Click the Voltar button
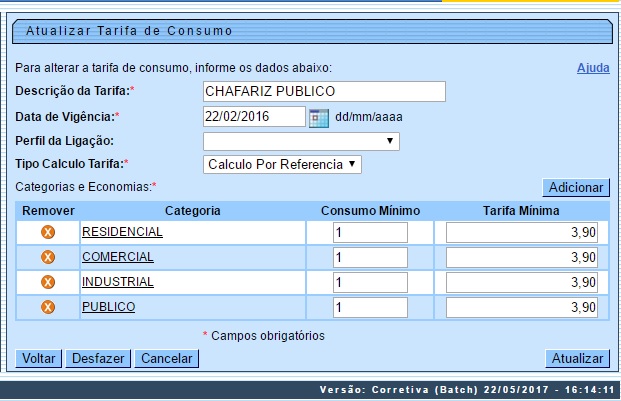Image resolution: width=621 pixels, height=401 pixels. 39,358
